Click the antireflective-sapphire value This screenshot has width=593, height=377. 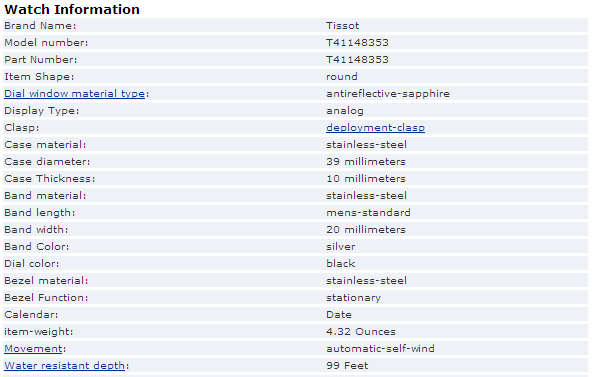point(388,94)
